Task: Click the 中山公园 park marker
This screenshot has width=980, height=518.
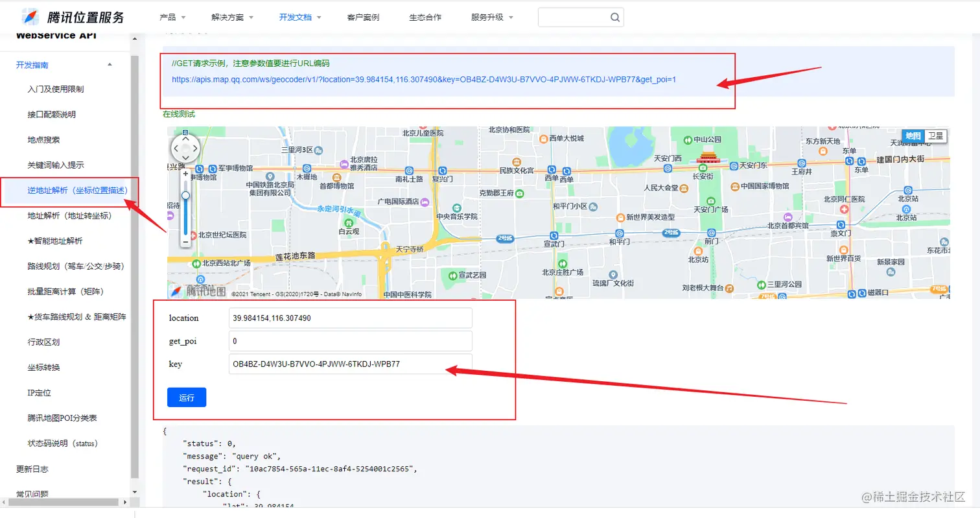Action: tap(687, 139)
